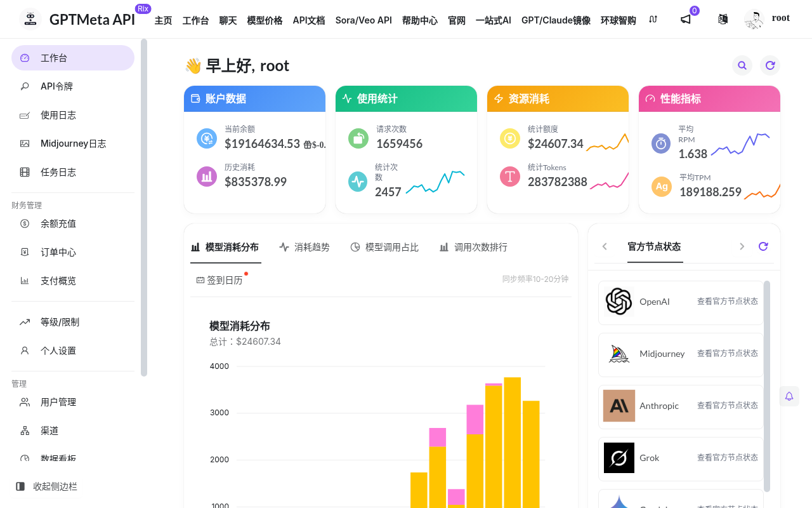This screenshot has height=508, width=812.
Task: Click the historical consumption chart icon
Action: point(207,177)
